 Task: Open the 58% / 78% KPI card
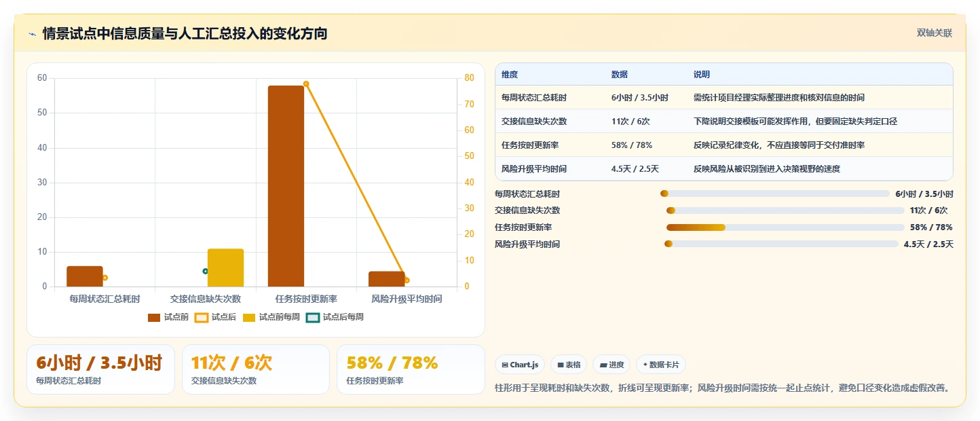pos(411,369)
